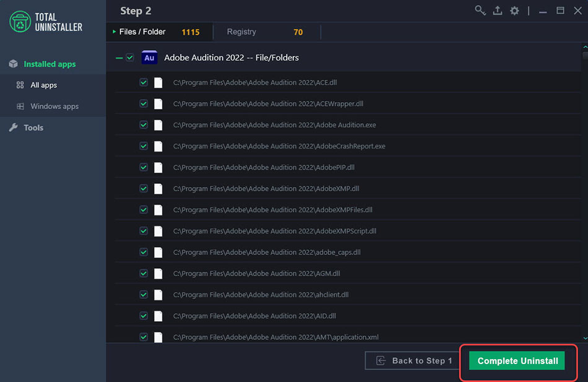
Task: Click file icon beside adobe_caps.dll
Action: [x=158, y=252]
